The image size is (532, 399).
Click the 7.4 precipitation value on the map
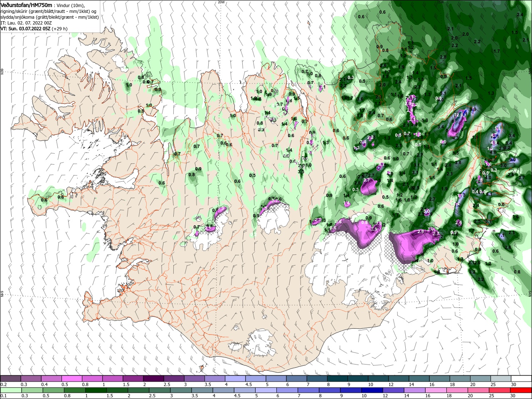(363, 142)
